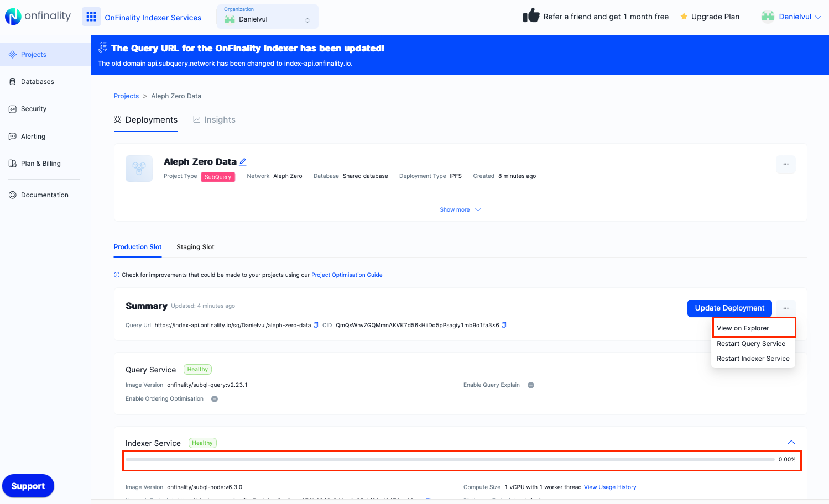Open the Danielvul account dropdown
This screenshot has height=504, width=829.
792,17
